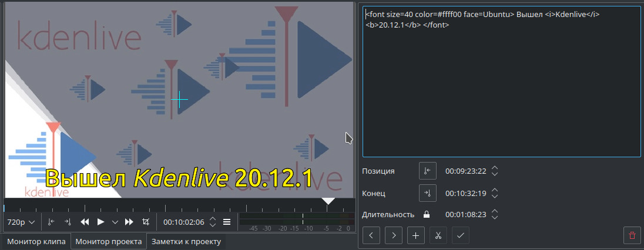Add a new subtitle with plus button
Screen dimensions: 644x250
click(415, 236)
